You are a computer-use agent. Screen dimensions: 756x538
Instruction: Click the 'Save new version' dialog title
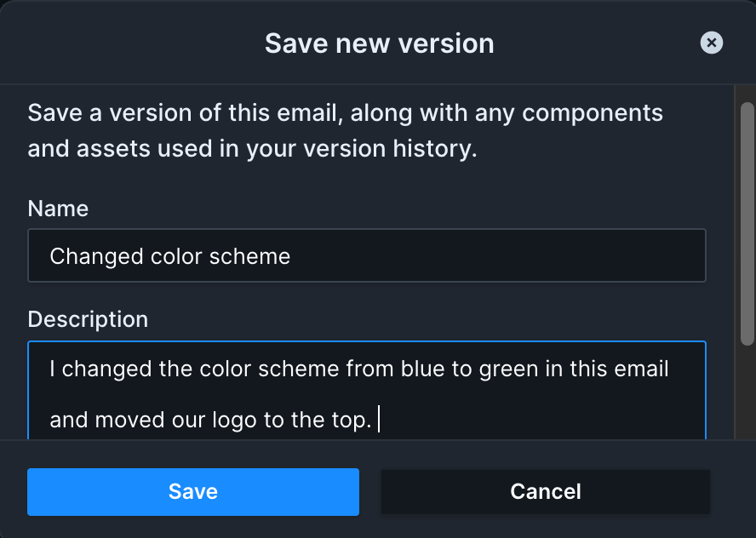point(380,43)
